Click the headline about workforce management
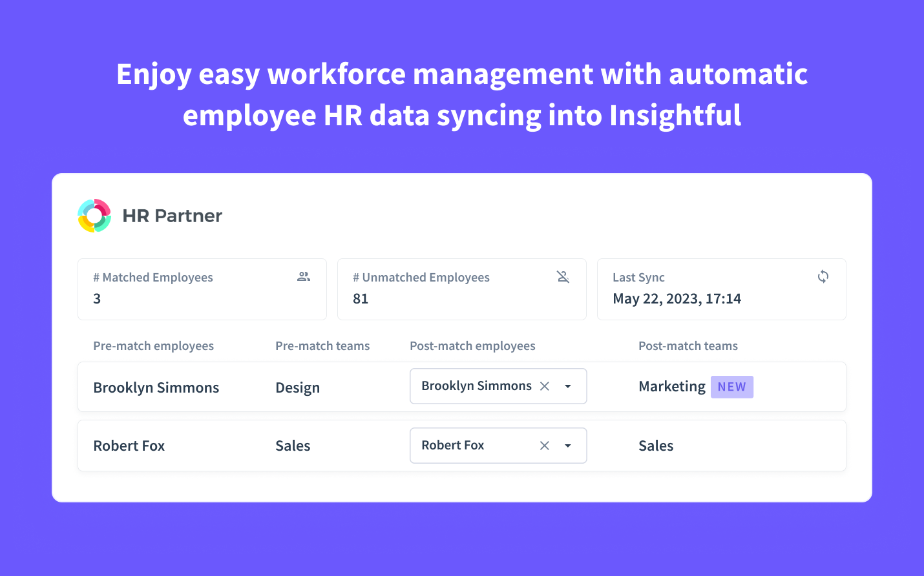924x576 pixels. click(462, 94)
